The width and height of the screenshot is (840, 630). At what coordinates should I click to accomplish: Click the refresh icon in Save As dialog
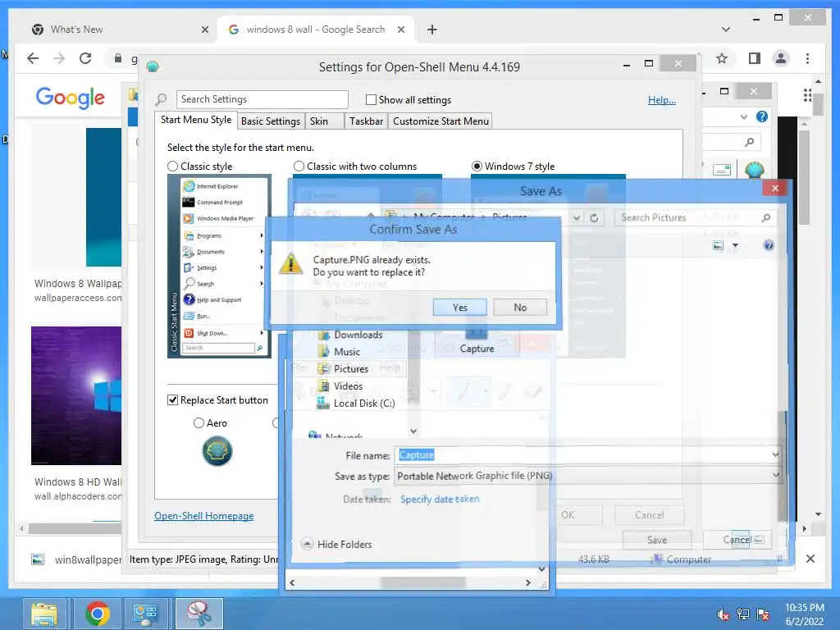click(594, 217)
